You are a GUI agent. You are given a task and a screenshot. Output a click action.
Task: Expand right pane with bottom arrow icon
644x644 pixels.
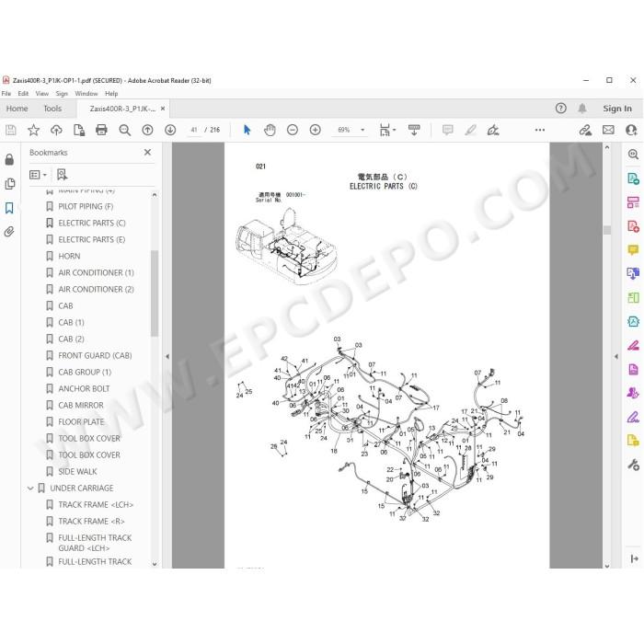tap(634, 558)
